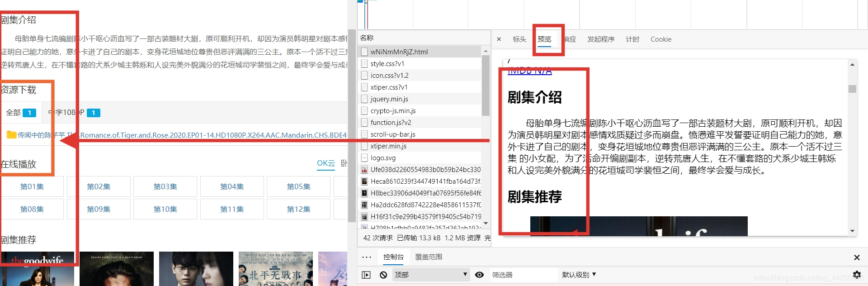The image size is (868, 286).
Task: Play episode 第11集
Action: coord(232,209)
